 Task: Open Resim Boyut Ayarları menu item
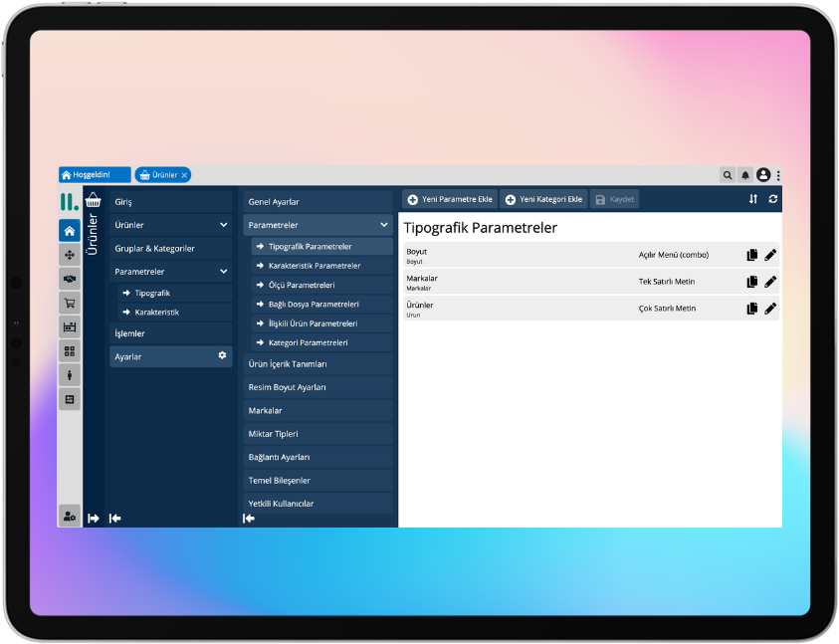click(x=318, y=387)
